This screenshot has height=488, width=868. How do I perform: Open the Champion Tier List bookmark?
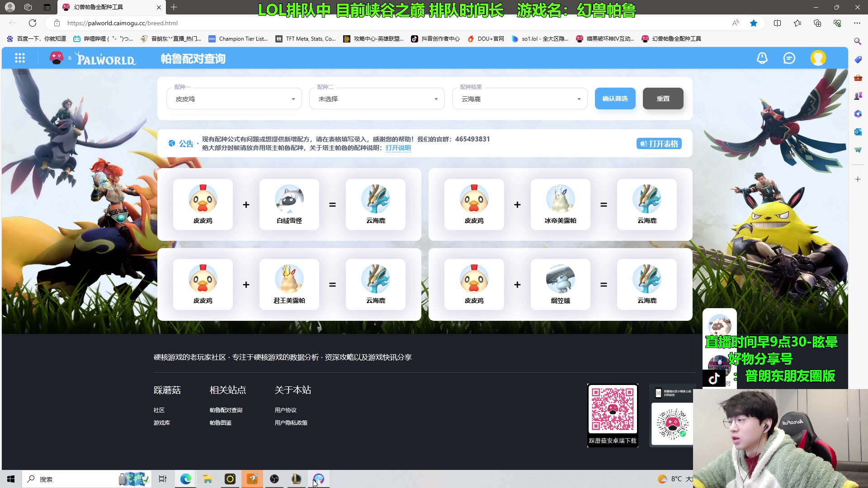[238, 39]
